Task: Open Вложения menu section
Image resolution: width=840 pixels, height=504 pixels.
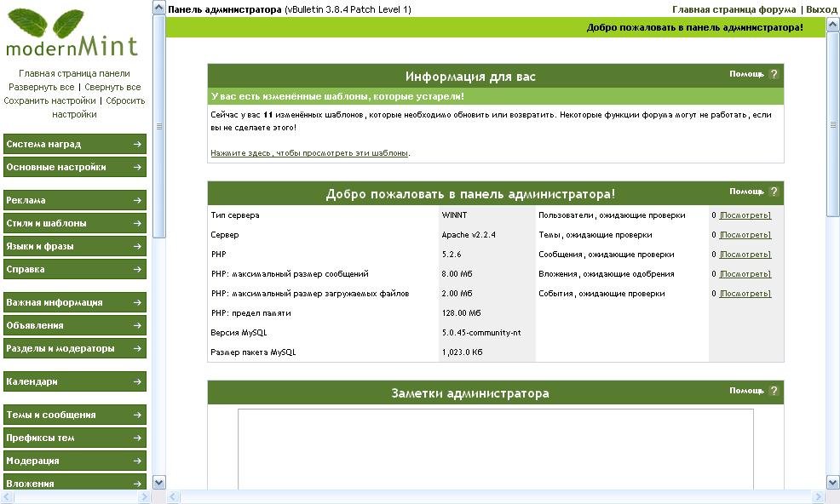Action: 74,482
